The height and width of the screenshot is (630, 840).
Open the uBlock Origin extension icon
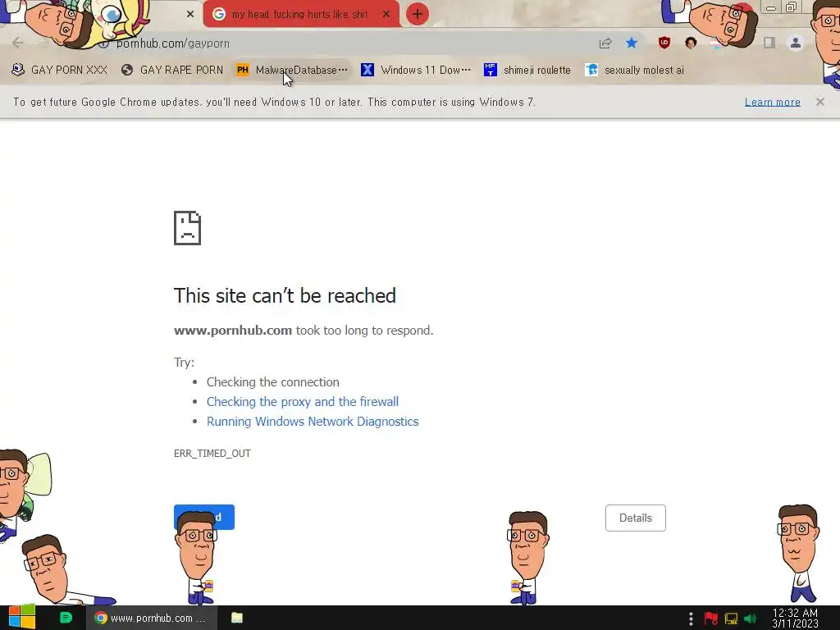point(664,43)
